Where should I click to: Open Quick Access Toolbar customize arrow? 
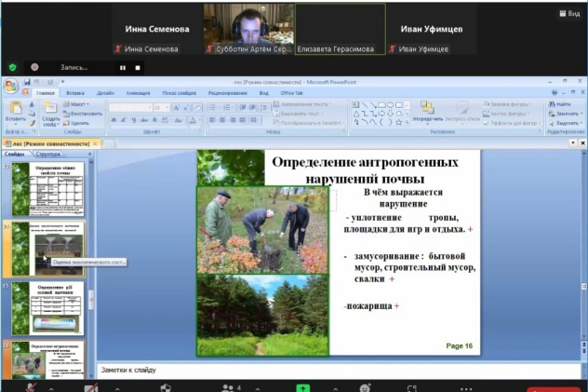62,82
